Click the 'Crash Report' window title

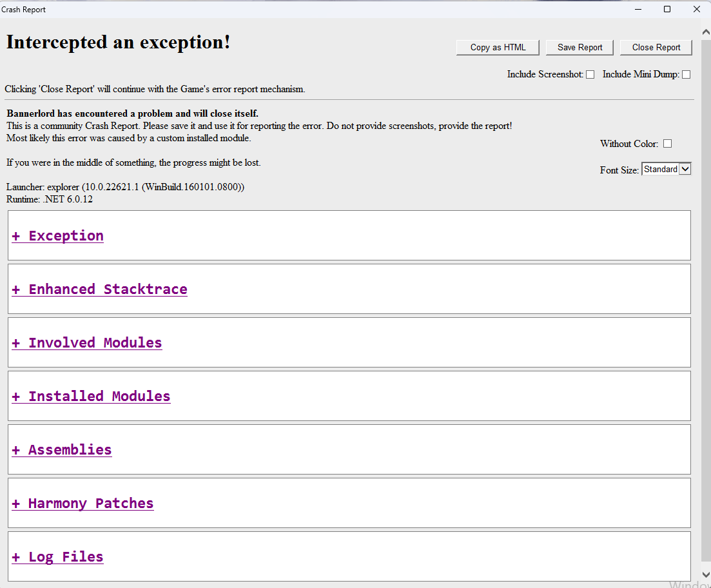[x=24, y=10]
